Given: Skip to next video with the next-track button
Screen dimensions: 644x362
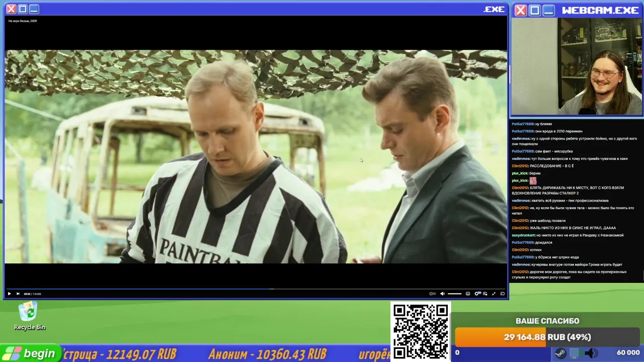Looking at the screenshot, I should (18, 294).
